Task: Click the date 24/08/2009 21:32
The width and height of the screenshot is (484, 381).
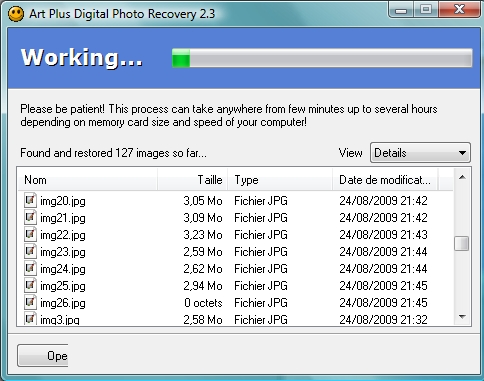Action: 383,319
